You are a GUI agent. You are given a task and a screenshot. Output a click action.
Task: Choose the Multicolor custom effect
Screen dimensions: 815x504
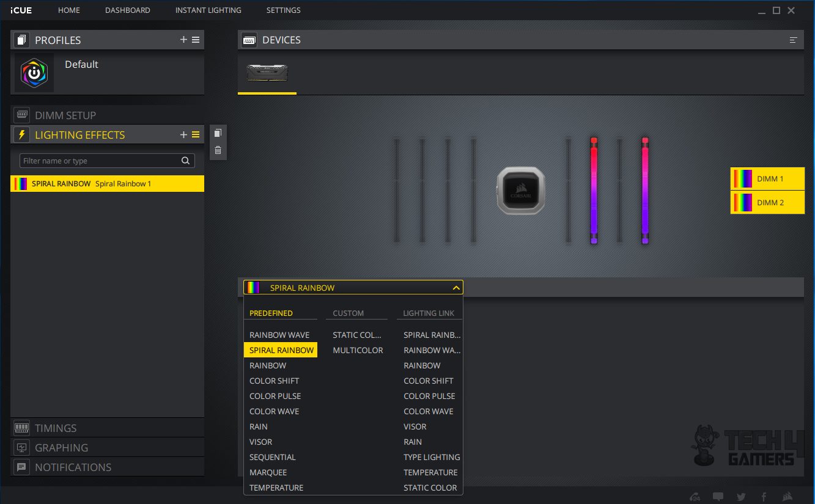tap(358, 350)
